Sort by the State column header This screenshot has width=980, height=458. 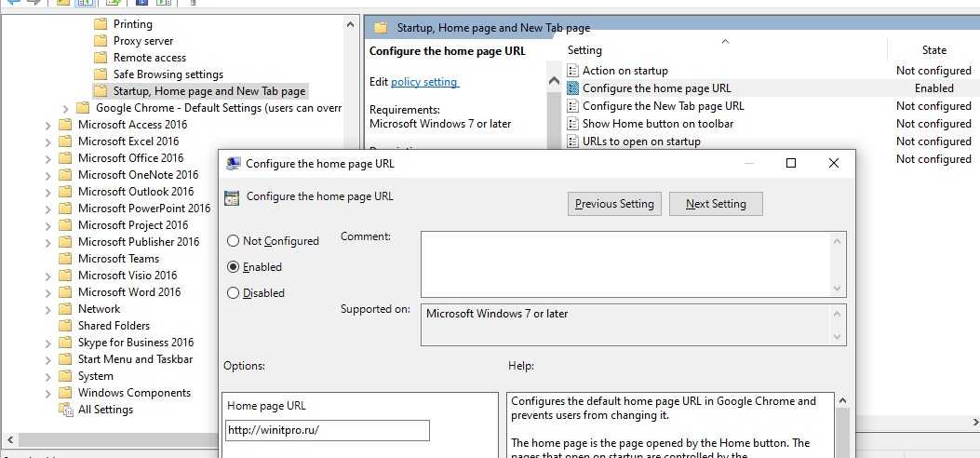tap(933, 50)
